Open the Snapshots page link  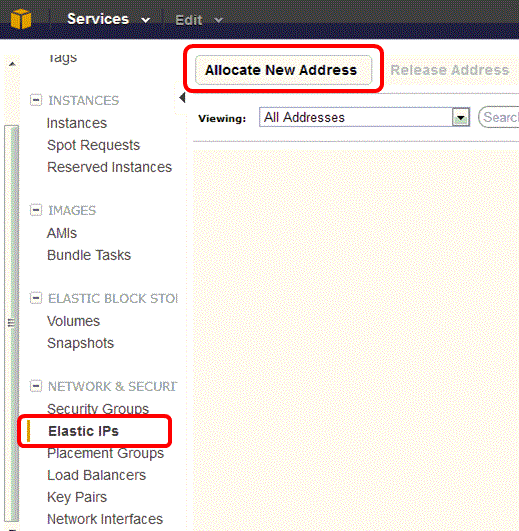[x=81, y=343]
